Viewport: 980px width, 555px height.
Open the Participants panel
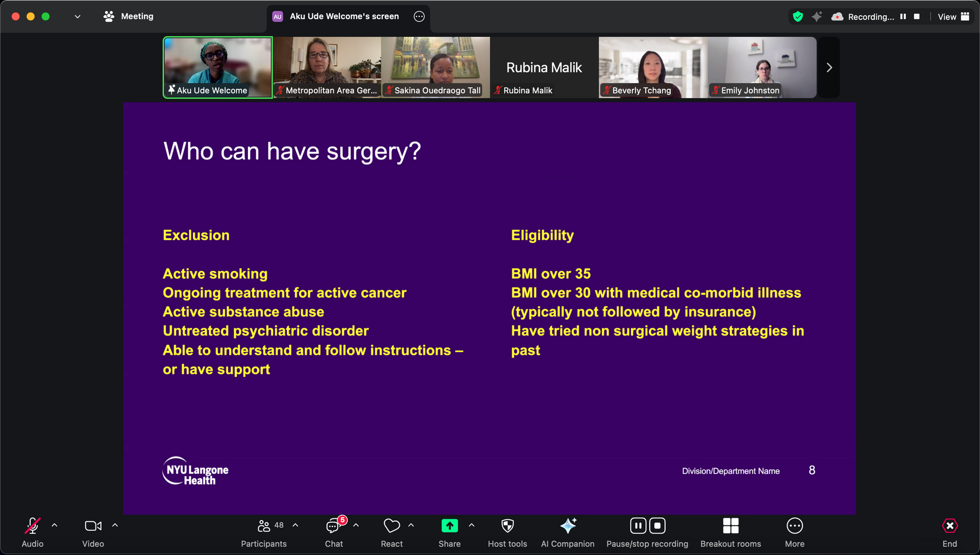[x=264, y=533]
